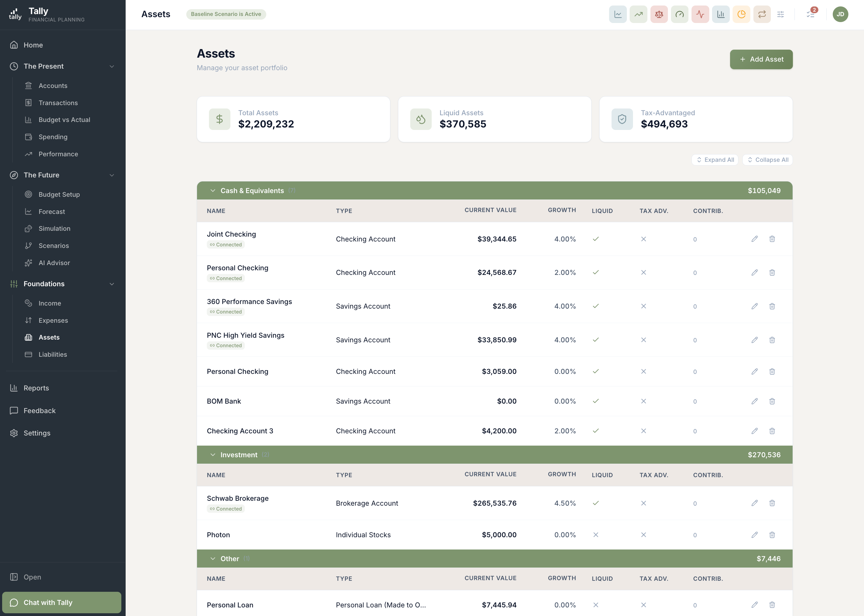Click the bar chart toolbar icon
This screenshot has width=864, height=616.
[721, 14]
